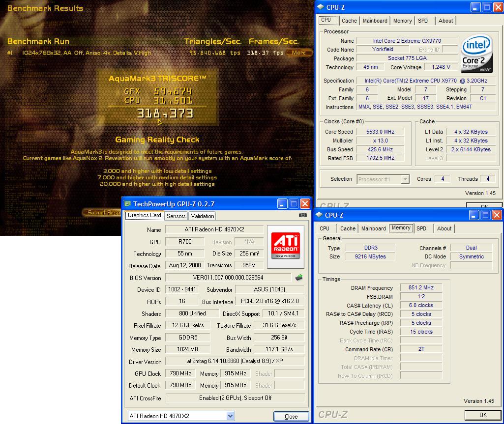This screenshot has width=504, height=424.
Task: Open the About tab in top CPU-Z window
Action: click(445, 21)
